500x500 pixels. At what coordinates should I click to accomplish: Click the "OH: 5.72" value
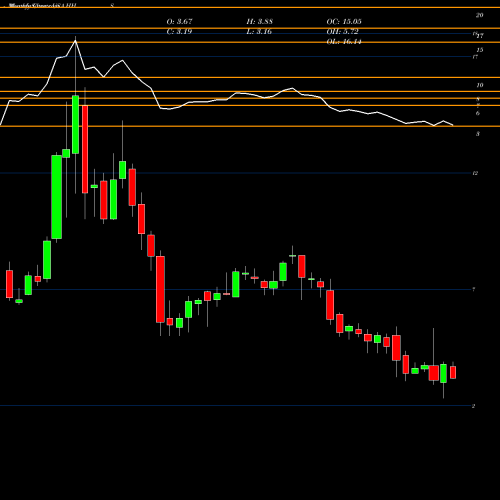click(x=342, y=32)
